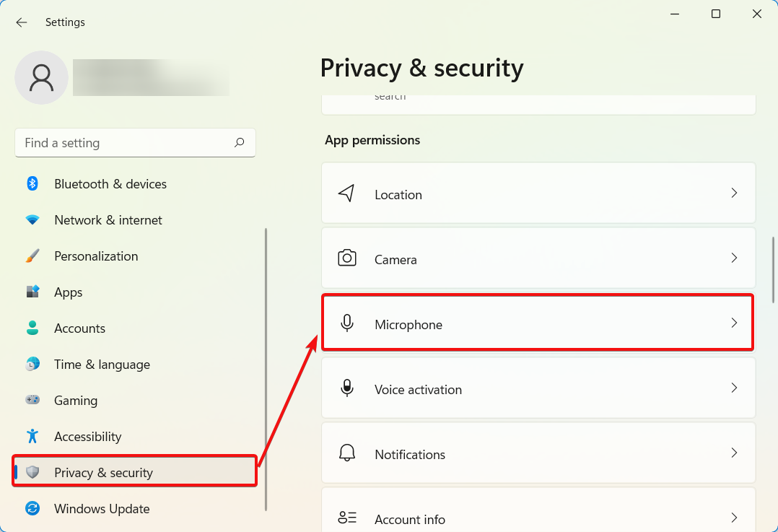Click the main content vertical scrollbar
Image resolution: width=778 pixels, height=532 pixels.
(772, 270)
